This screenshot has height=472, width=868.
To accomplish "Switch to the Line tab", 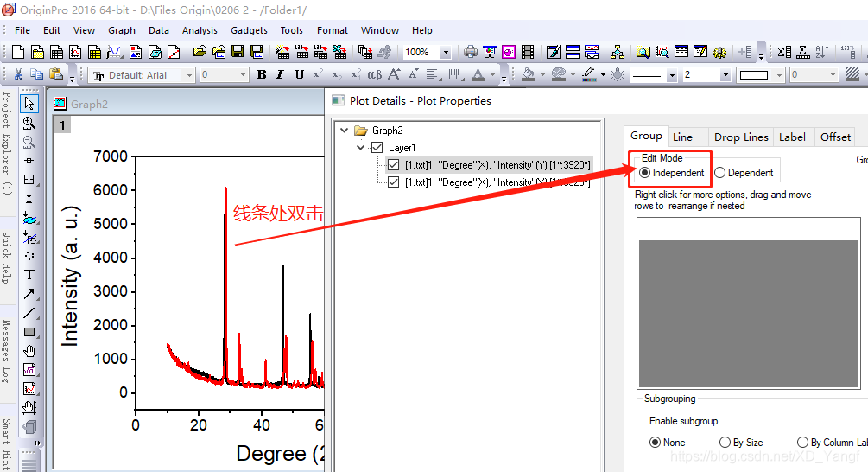I will click(682, 137).
